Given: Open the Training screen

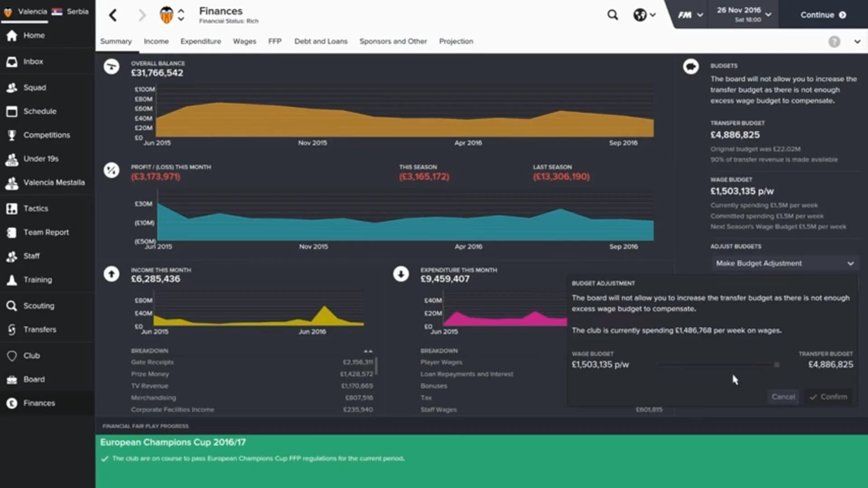Looking at the screenshot, I should [x=37, y=280].
